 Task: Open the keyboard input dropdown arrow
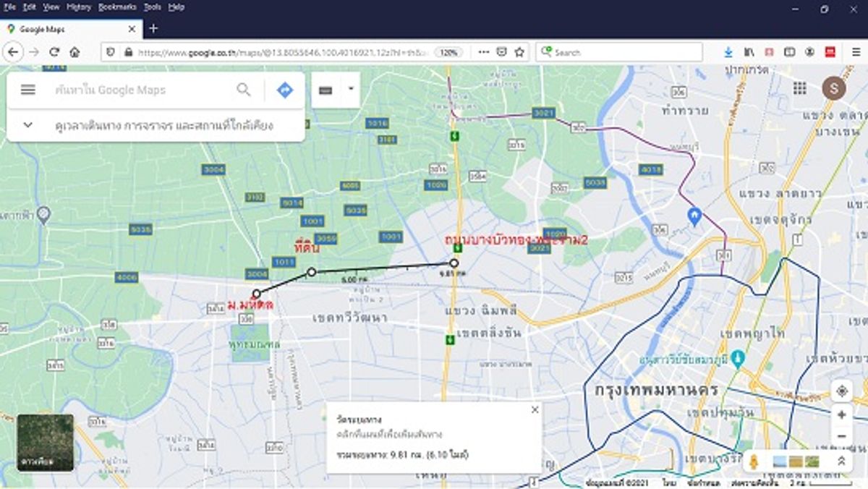351,90
